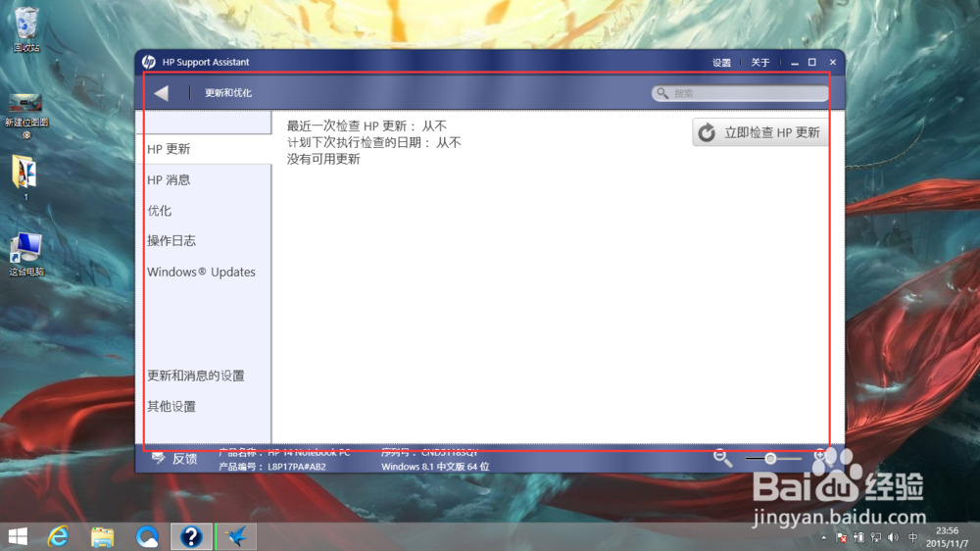Click Windows 8.1 中文版 64 位 text
Image resolution: width=980 pixels, height=551 pixels.
[435, 467]
